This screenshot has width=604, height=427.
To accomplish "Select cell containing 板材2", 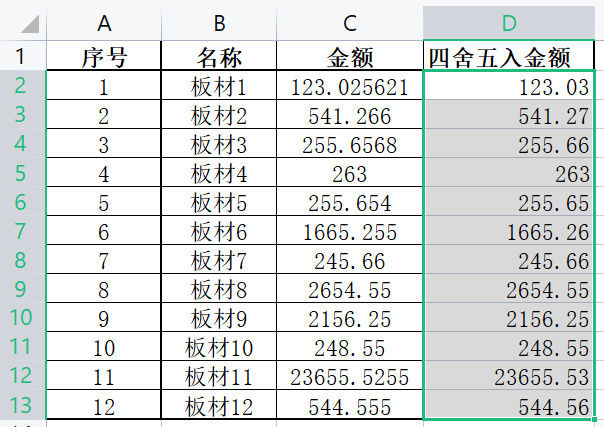I will point(219,114).
